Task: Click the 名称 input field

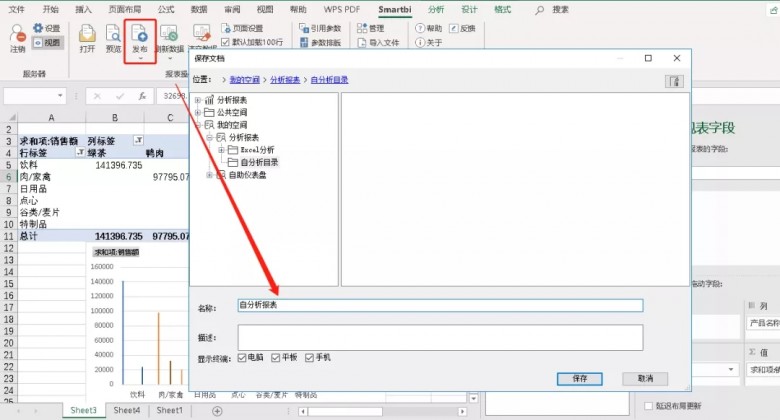Action: 440,305
